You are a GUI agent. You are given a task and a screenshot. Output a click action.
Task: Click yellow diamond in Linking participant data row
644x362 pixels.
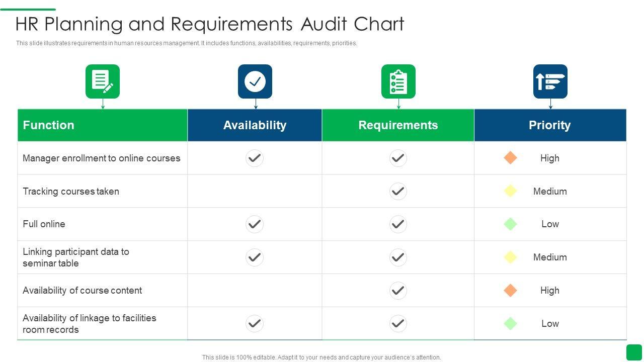tap(510, 257)
